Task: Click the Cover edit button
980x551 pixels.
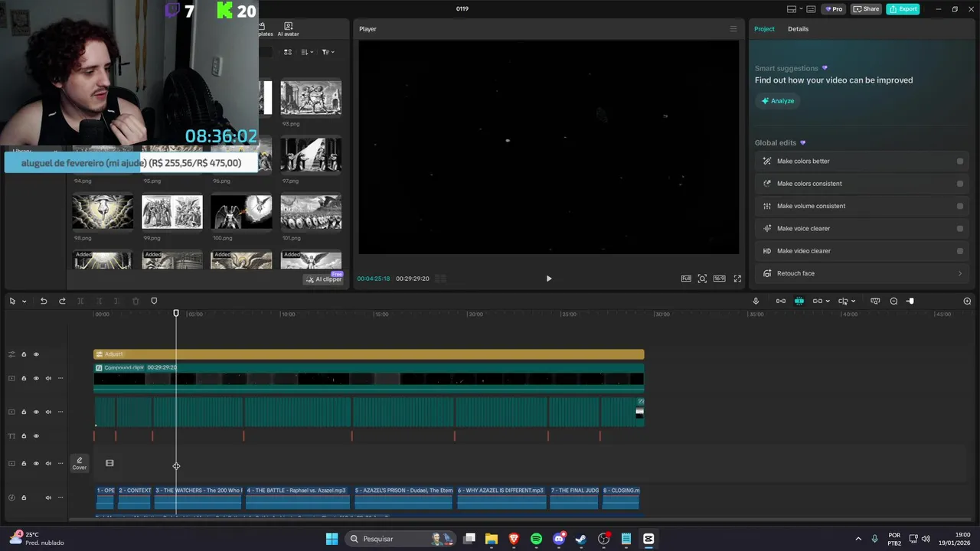Action: click(x=80, y=463)
